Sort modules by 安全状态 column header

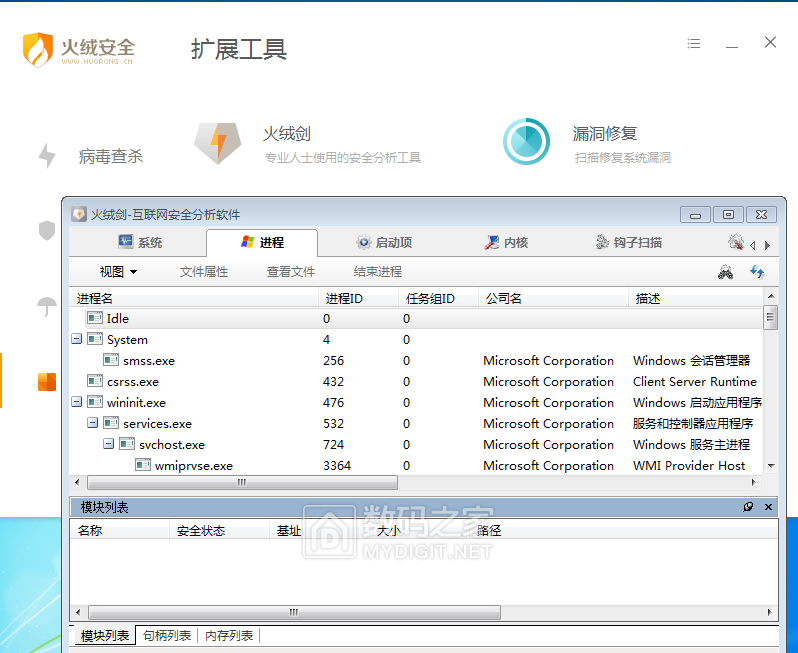(x=219, y=531)
